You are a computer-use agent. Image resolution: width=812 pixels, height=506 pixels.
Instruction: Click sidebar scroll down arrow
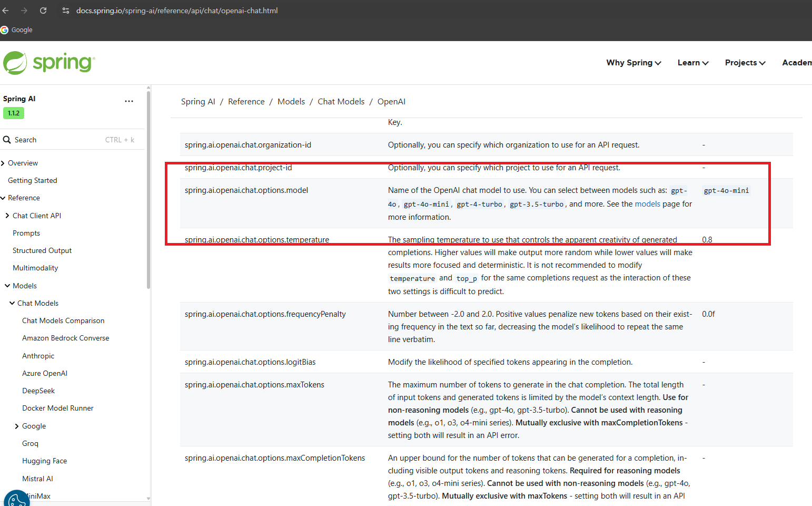[148, 498]
